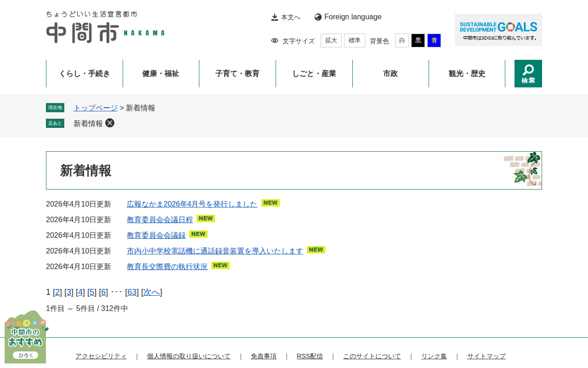This screenshot has height=368, width=588.
Task: Jump to last page 63
Action: coord(132,292)
